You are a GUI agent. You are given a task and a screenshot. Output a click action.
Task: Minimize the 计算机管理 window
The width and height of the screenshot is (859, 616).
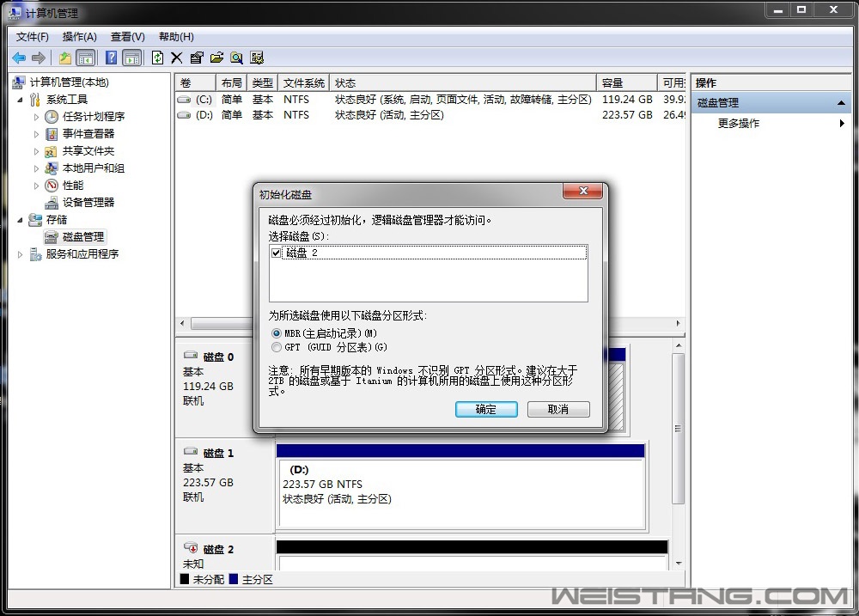778,9
